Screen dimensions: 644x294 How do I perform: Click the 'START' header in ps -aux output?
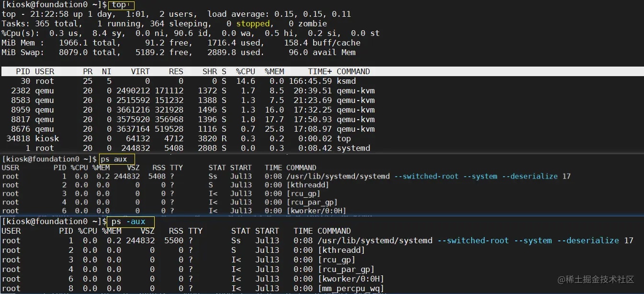(x=267, y=231)
